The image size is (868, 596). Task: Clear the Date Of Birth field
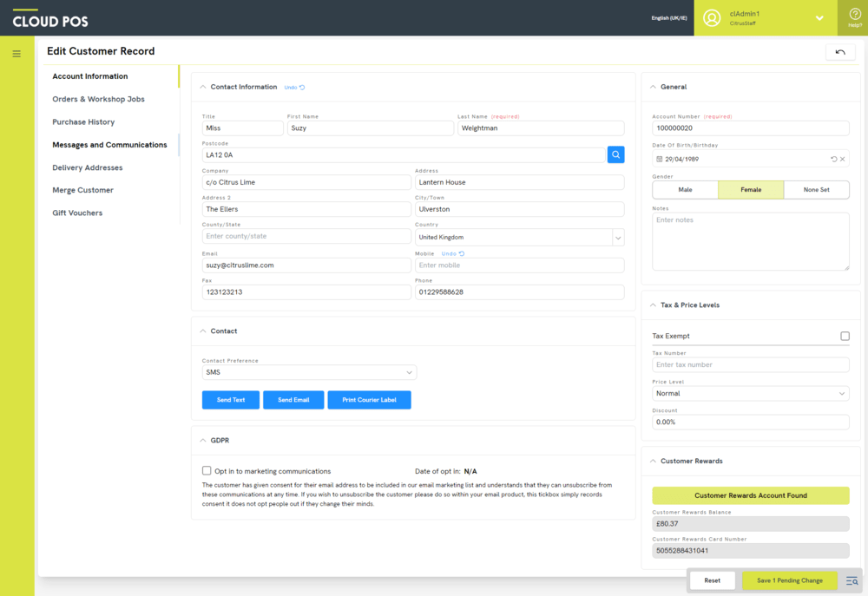click(x=843, y=159)
